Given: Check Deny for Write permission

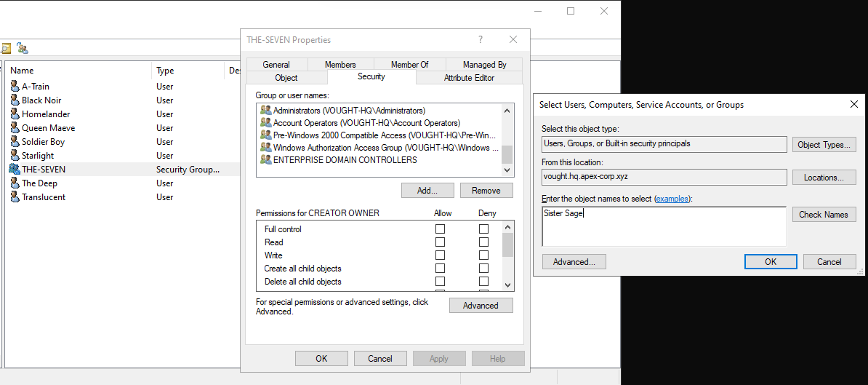Looking at the screenshot, I should tap(484, 255).
